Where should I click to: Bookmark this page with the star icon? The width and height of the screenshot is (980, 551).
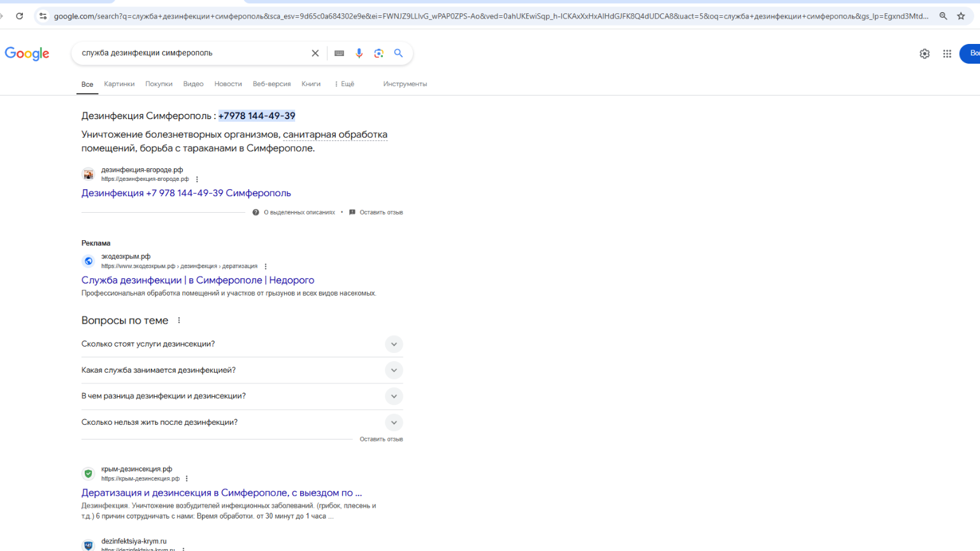(x=961, y=16)
